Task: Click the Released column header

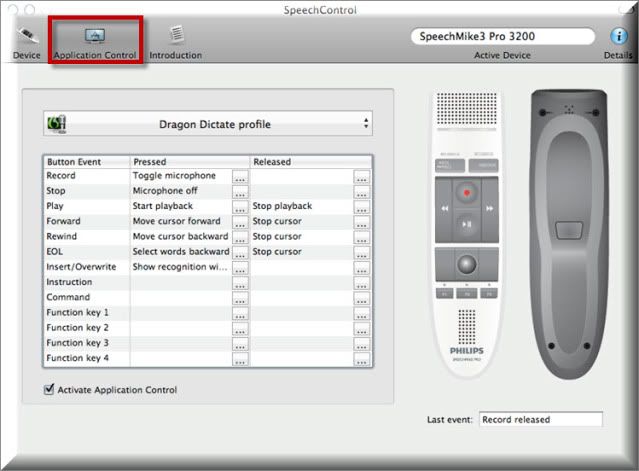Action: (x=311, y=162)
